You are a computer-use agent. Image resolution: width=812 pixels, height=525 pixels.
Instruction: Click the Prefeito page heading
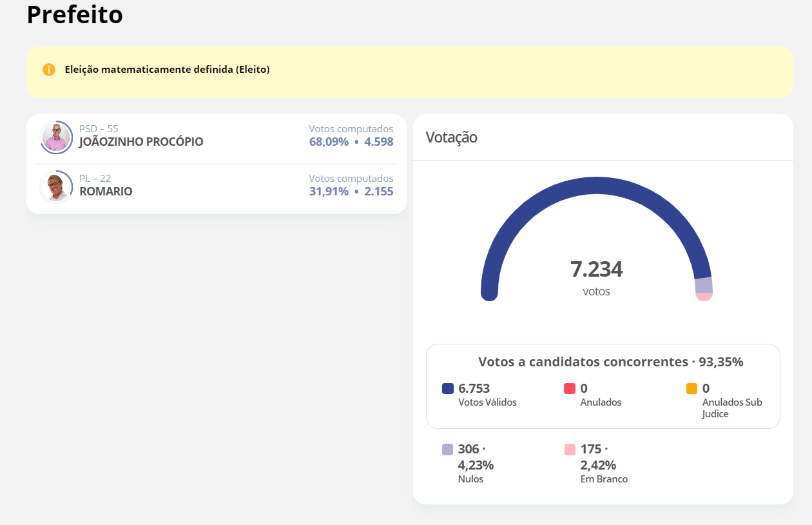pos(75,15)
